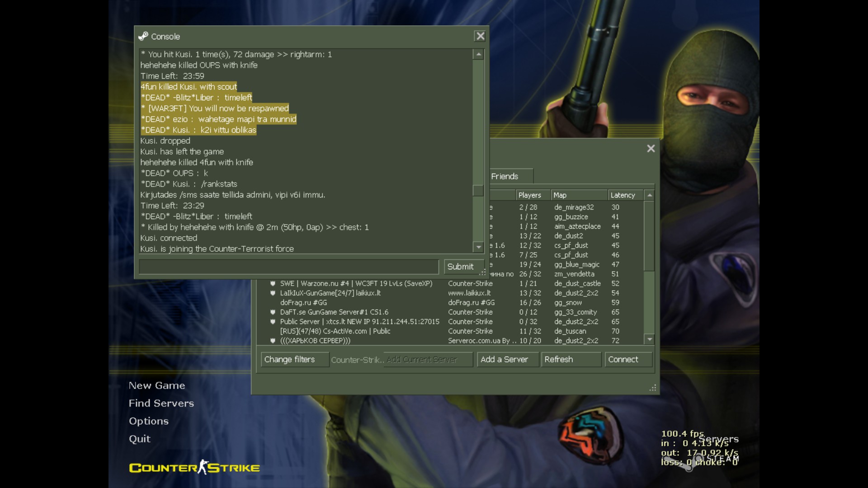This screenshot has width=868, height=488.
Task: Click the www.laikiux.lt game cell
Action: point(469,293)
